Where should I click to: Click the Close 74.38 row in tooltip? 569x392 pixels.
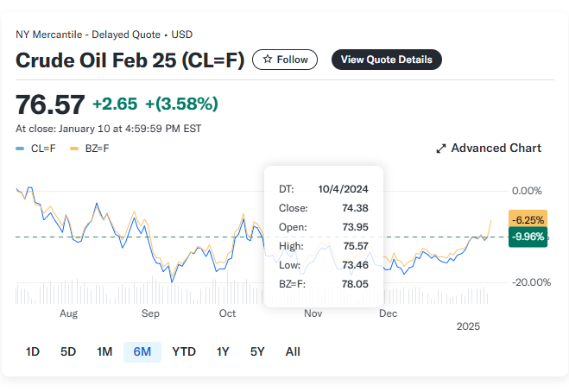click(324, 208)
